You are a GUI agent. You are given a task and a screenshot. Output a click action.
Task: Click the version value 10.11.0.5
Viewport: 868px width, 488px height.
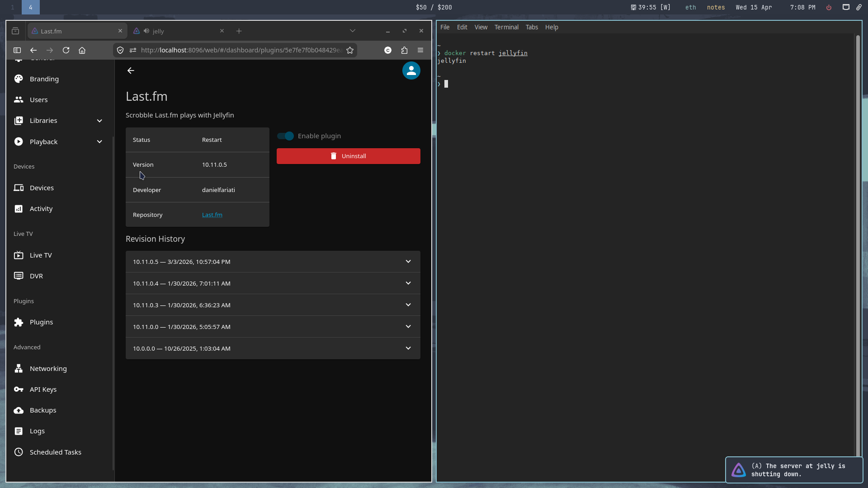214,164
